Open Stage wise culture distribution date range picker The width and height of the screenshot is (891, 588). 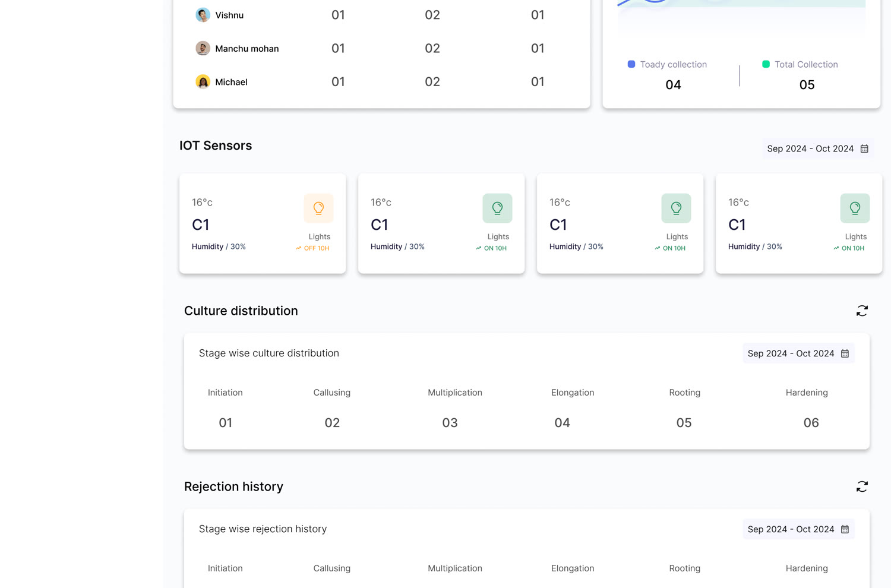coord(798,353)
